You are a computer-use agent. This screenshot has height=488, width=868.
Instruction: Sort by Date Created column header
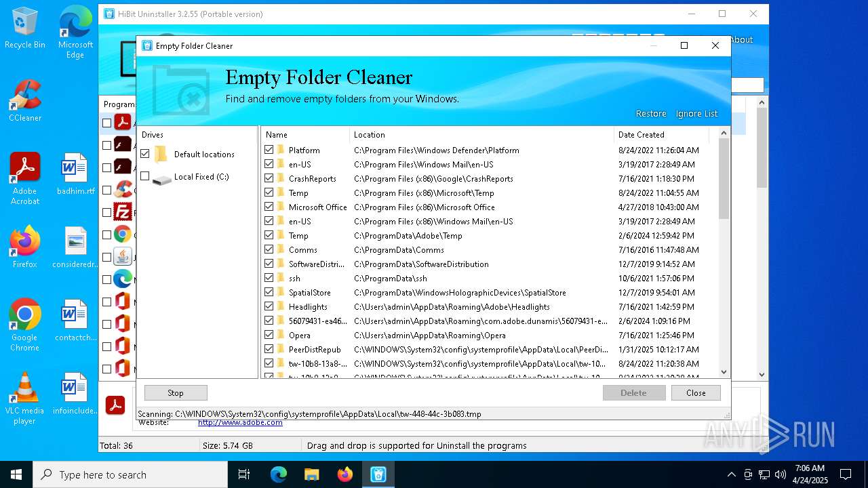click(661, 134)
